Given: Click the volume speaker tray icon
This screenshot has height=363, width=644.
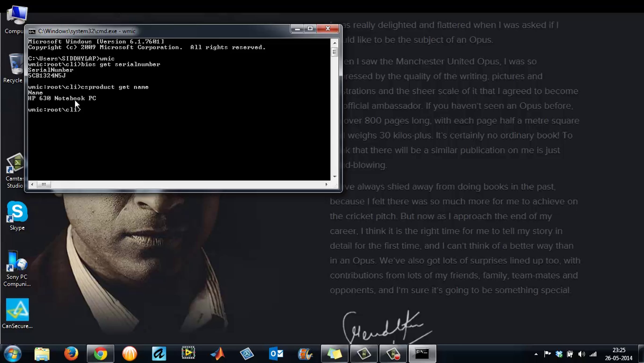Looking at the screenshot, I should point(581,354).
